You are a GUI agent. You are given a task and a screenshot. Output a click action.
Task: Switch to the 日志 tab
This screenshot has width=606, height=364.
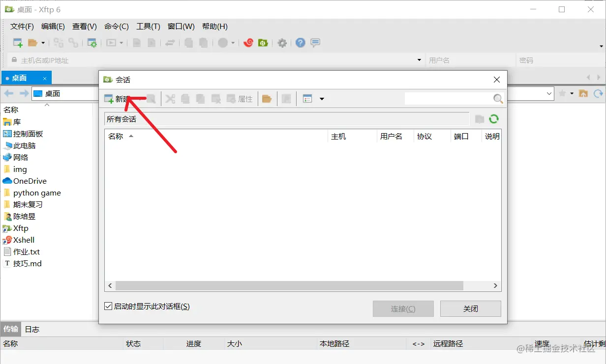pos(32,329)
